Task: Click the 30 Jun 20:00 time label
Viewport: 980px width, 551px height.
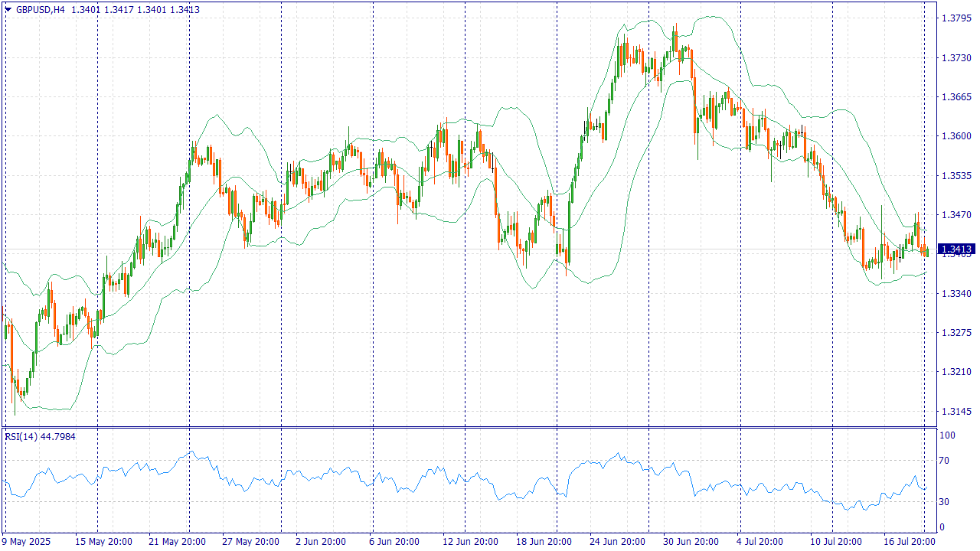Action: point(690,542)
